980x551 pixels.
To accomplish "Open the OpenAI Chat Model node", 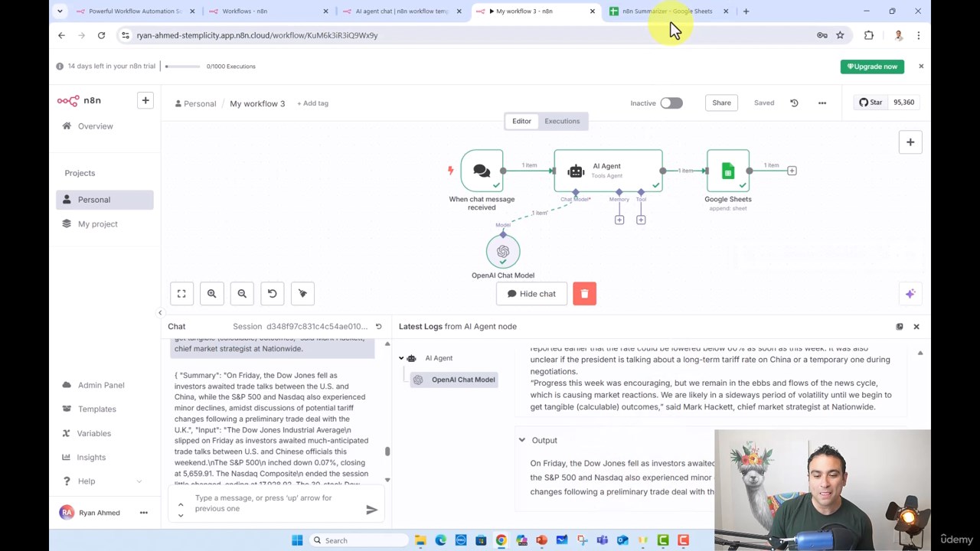I will pos(503,252).
